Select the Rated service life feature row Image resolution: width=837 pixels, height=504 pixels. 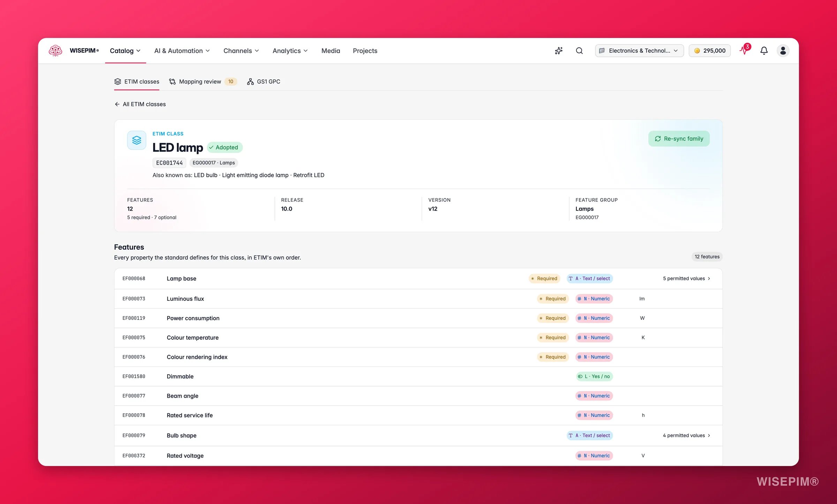(418, 415)
